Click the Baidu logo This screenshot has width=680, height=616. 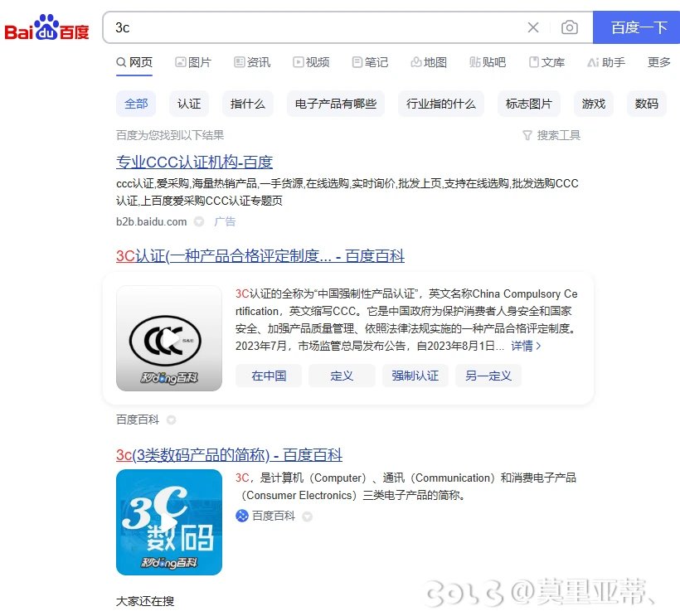coord(46,27)
